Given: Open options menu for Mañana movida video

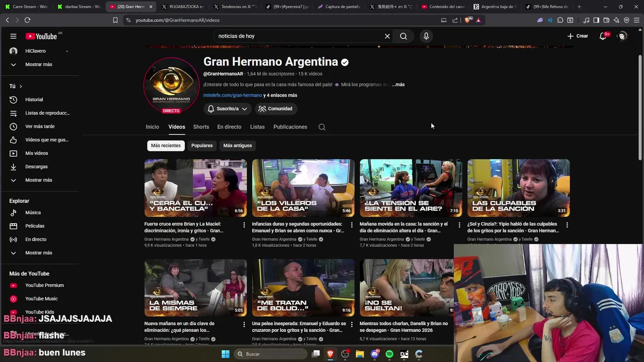Looking at the screenshot, I should [x=459, y=225].
